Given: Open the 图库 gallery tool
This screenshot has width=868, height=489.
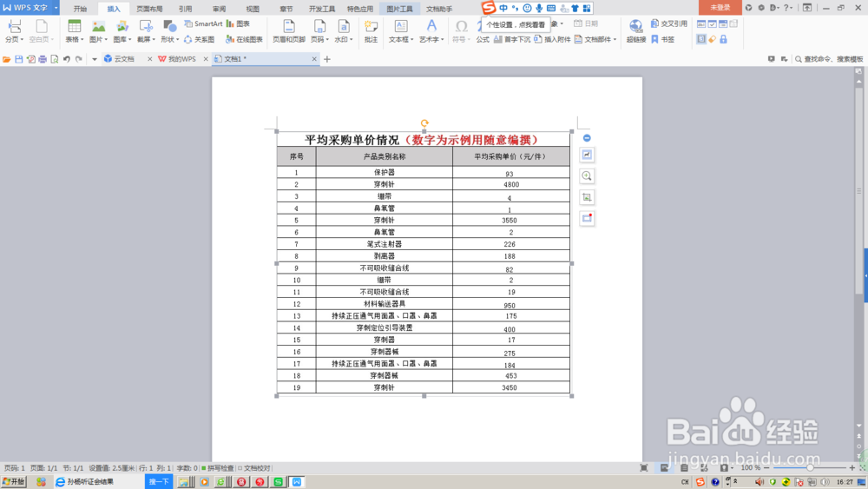Looking at the screenshot, I should (122, 31).
